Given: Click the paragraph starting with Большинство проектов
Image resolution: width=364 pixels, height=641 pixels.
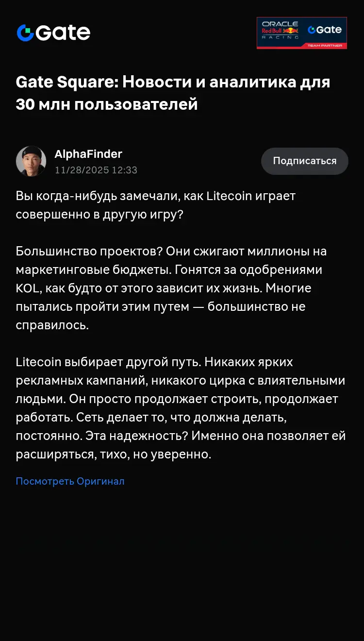Looking at the screenshot, I should [x=171, y=288].
